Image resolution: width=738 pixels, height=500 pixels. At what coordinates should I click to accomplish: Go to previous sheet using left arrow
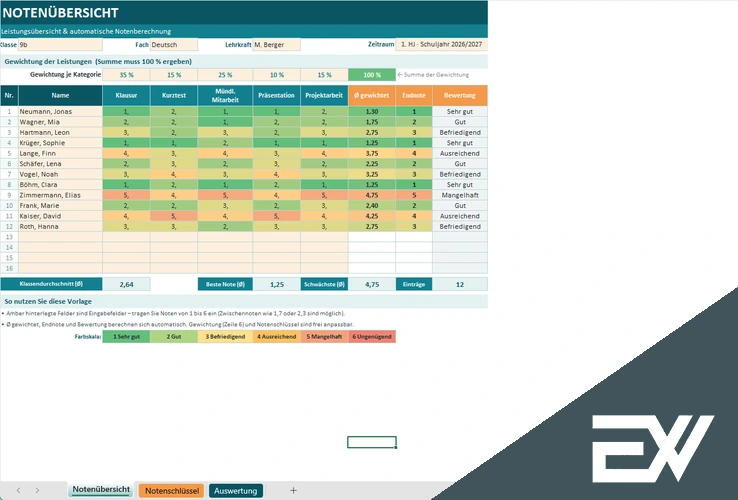[x=18, y=491]
